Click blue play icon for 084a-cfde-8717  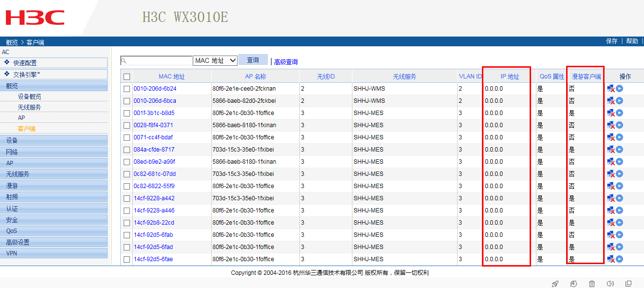click(x=619, y=150)
